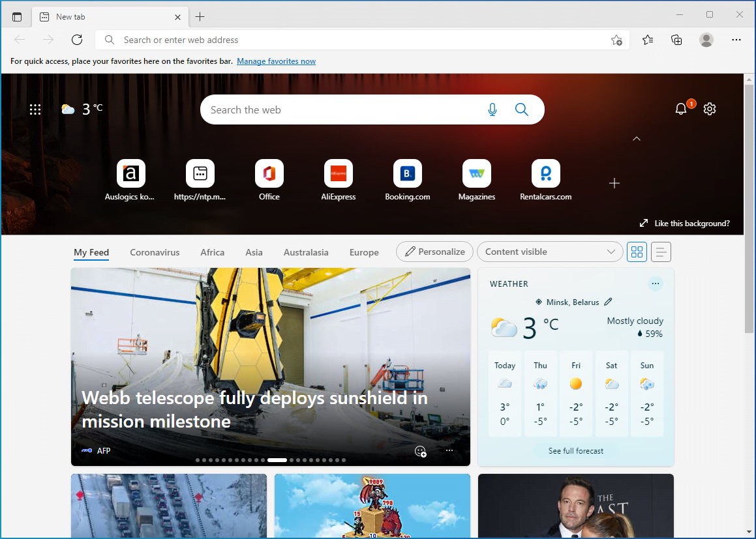Screen dimensions: 756x539
Task: Switch feed to grid view
Action: tap(637, 252)
